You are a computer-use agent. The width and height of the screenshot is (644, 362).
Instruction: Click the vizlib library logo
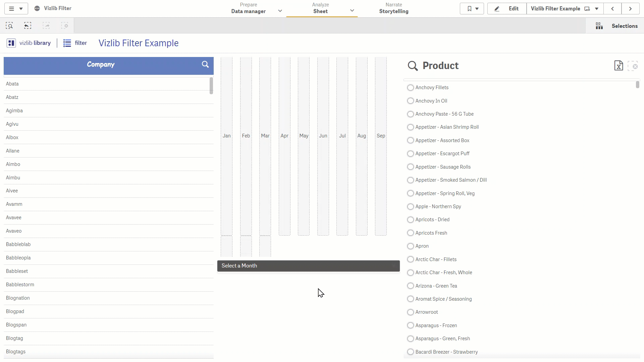point(29,43)
